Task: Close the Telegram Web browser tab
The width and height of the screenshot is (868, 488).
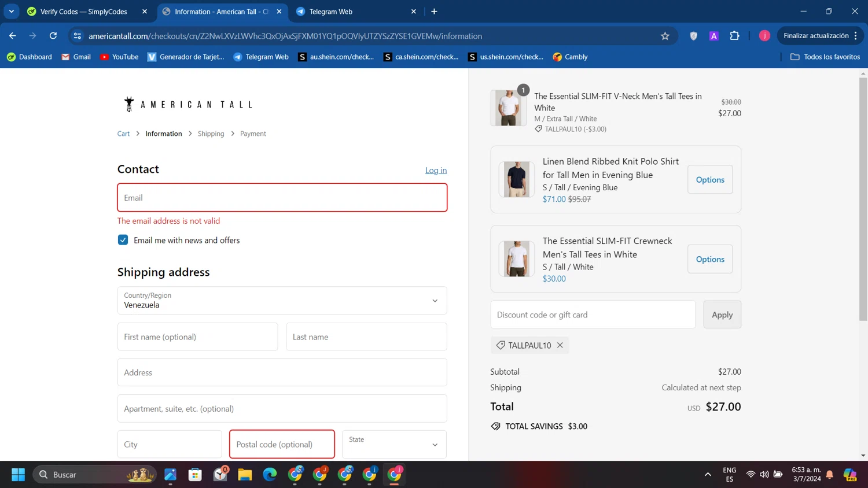Action: 413,12
